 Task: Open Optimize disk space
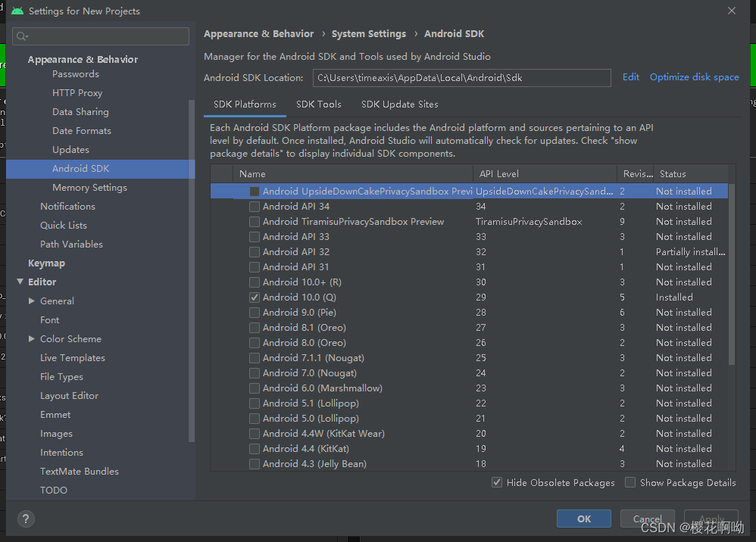click(x=694, y=76)
